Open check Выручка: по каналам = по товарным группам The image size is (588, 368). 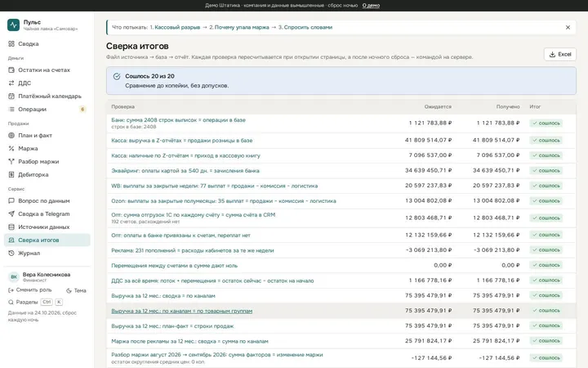pyautogui.click(x=182, y=311)
